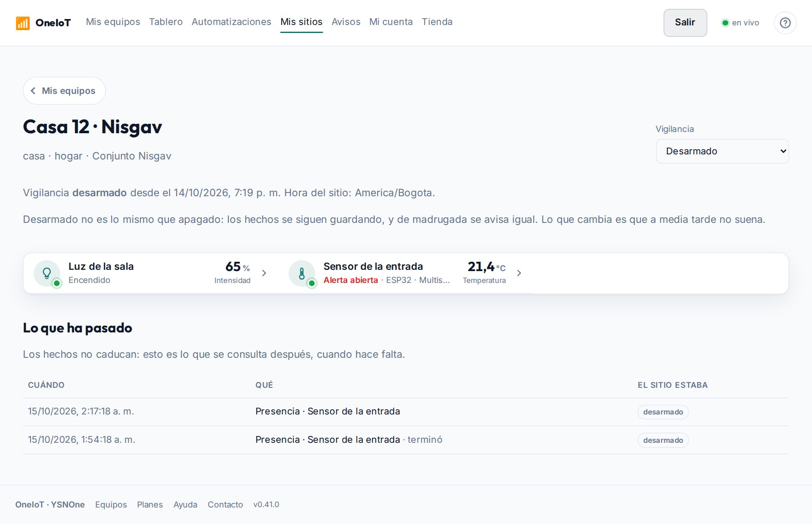Click the CUÁNDO column header
812x524 pixels.
[x=46, y=385]
